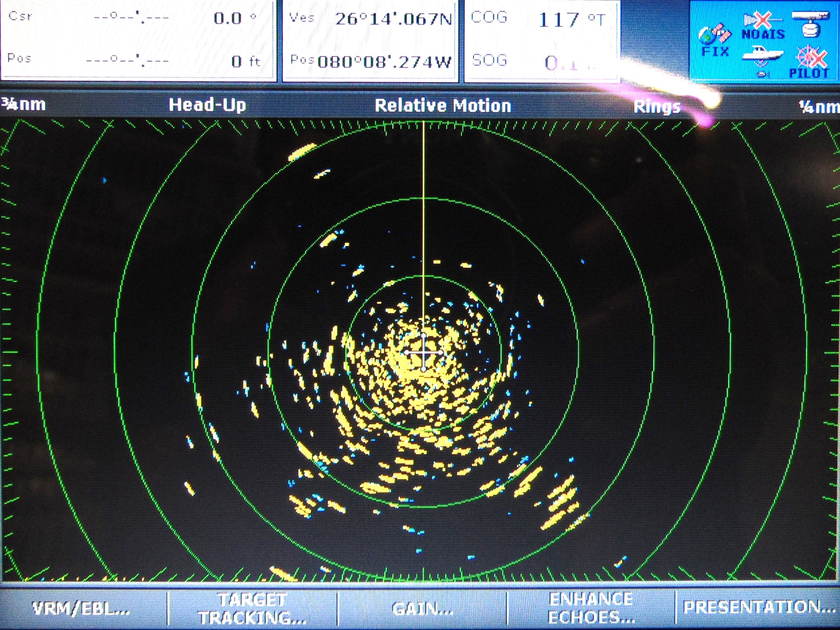Tap the COG label in data box
840x630 pixels.
489,17
